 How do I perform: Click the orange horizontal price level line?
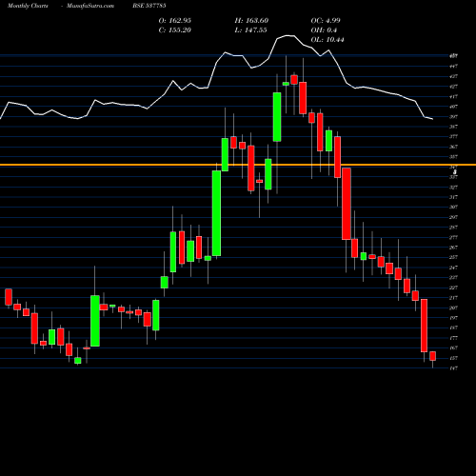(238, 165)
